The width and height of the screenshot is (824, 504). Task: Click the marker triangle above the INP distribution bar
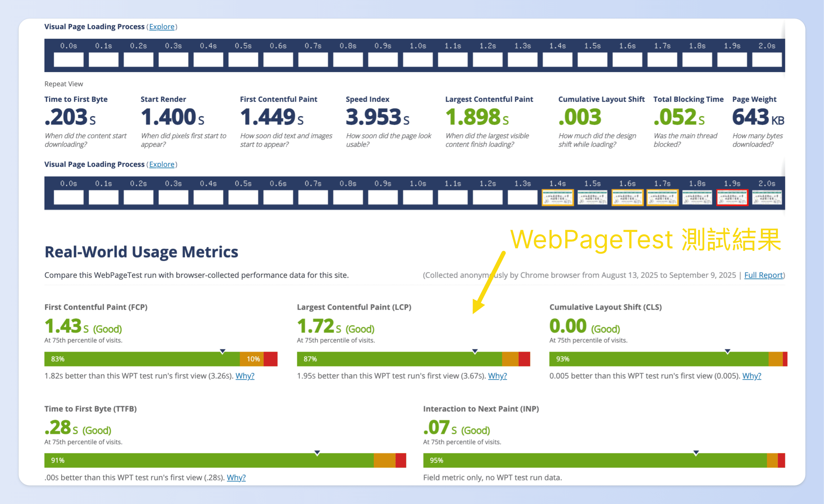click(696, 453)
